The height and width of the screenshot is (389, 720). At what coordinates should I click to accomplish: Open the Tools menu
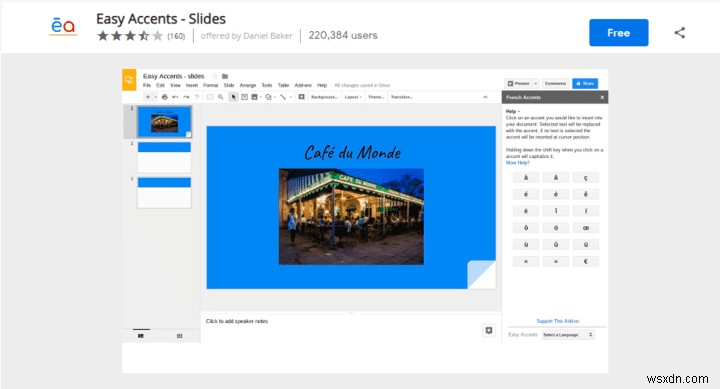point(267,85)
